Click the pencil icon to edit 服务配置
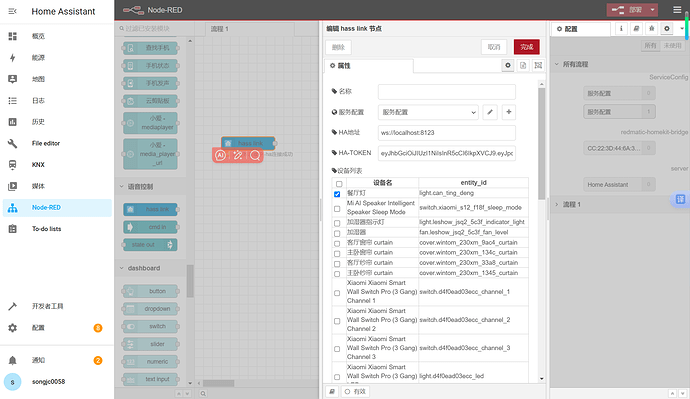This screenshot has width=690, height=399. tap(490, 112)
